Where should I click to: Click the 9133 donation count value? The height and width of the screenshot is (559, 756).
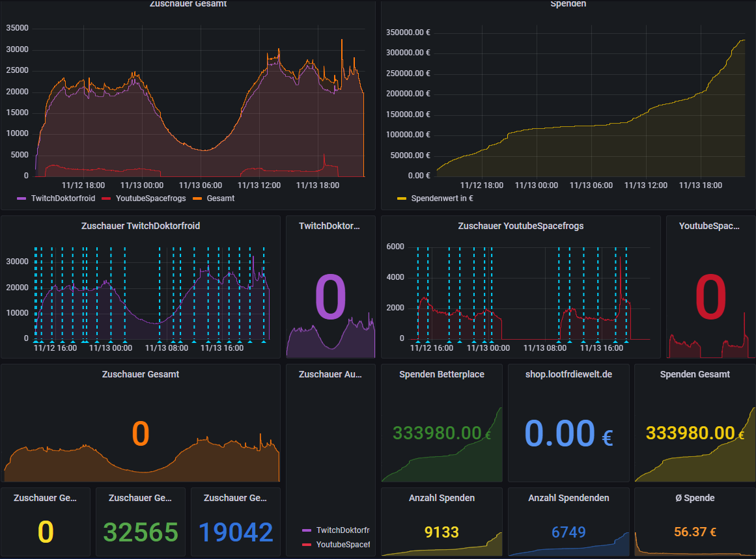coord(441,532)
